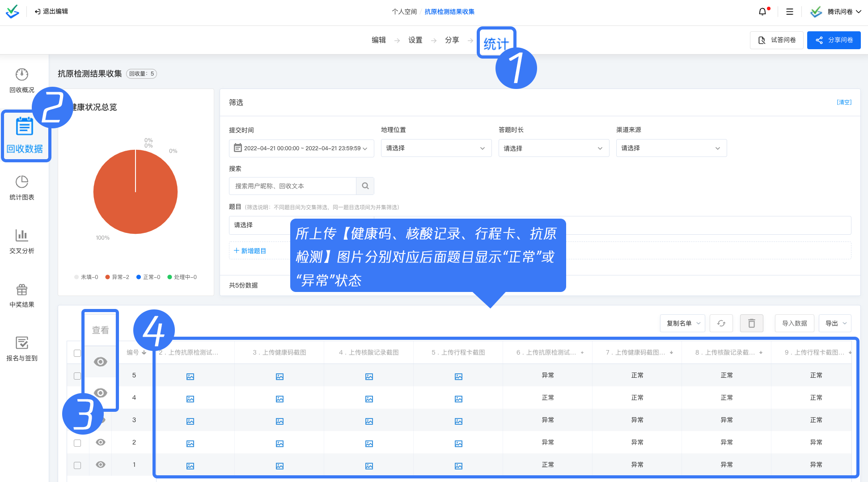View row 5 details via eye icon
This screenshot has width=868, height=482.
101,362
